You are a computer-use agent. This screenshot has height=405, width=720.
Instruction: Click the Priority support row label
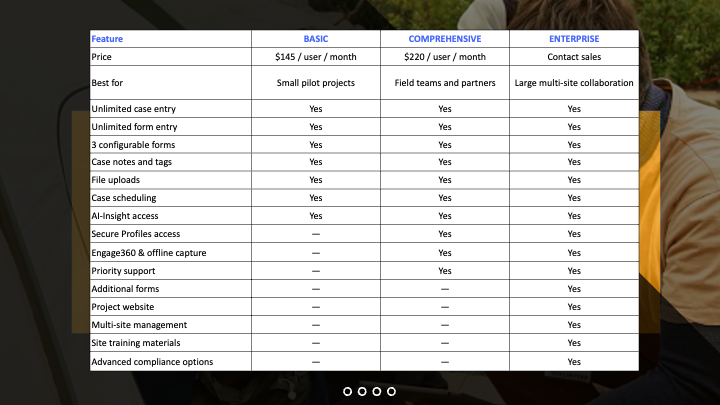tap(123, 271)
